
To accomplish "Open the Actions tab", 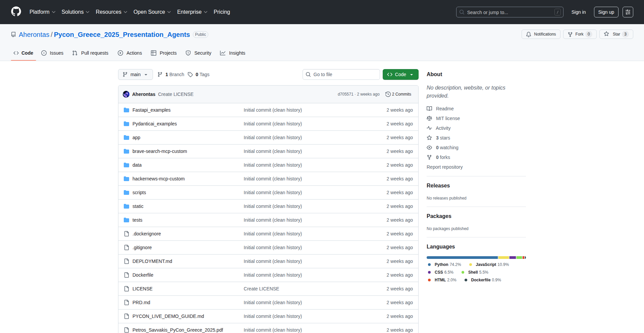I will [130, 53].
